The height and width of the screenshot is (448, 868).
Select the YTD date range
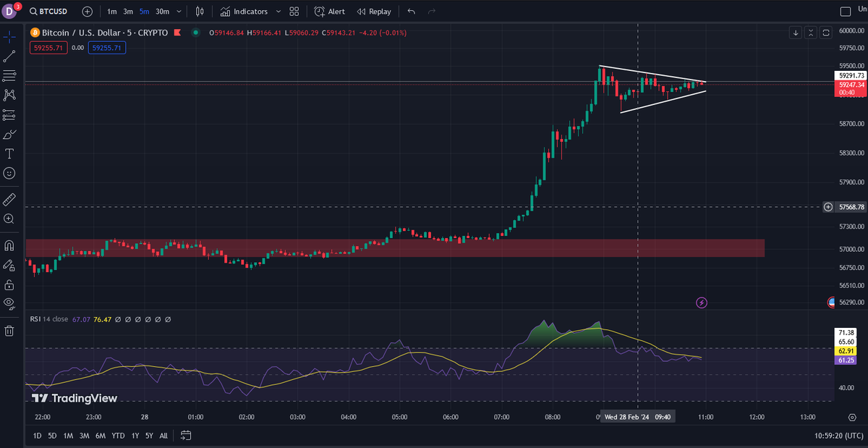point(118,435)
